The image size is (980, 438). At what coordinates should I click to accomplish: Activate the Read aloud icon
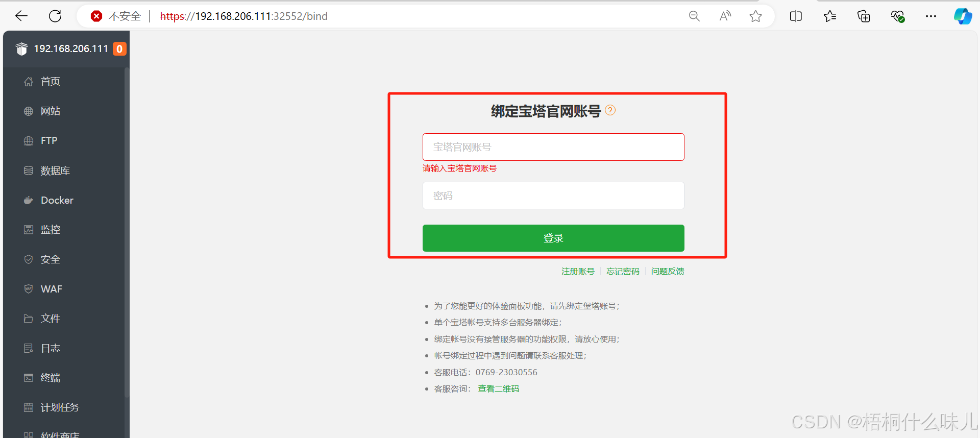725,16
